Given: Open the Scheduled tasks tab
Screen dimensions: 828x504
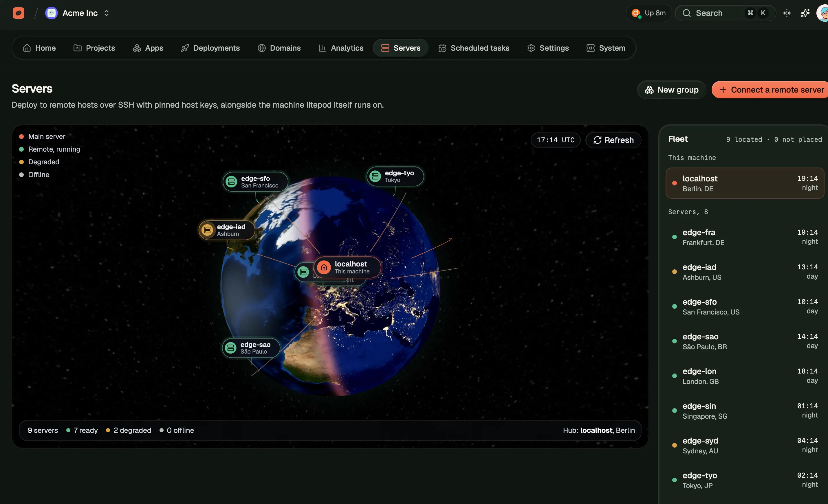Looking at the screenshot, I should (x=474, y=48).
